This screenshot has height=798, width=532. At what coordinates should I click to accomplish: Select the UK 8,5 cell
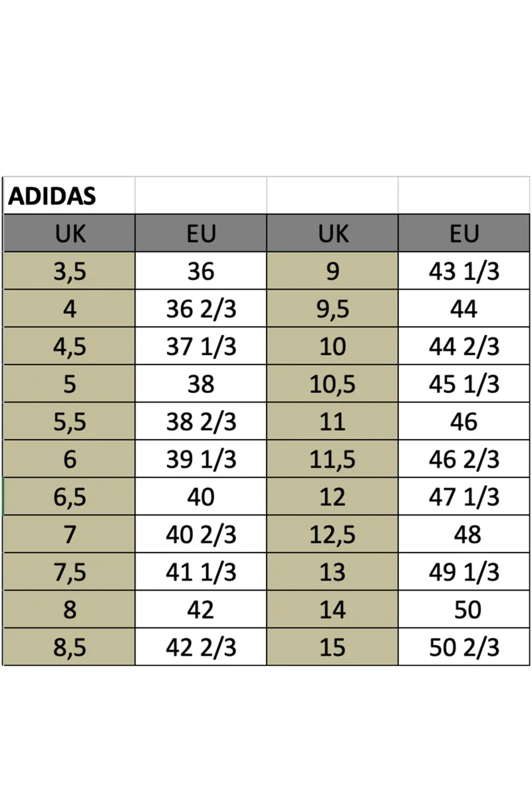(69, 647)
